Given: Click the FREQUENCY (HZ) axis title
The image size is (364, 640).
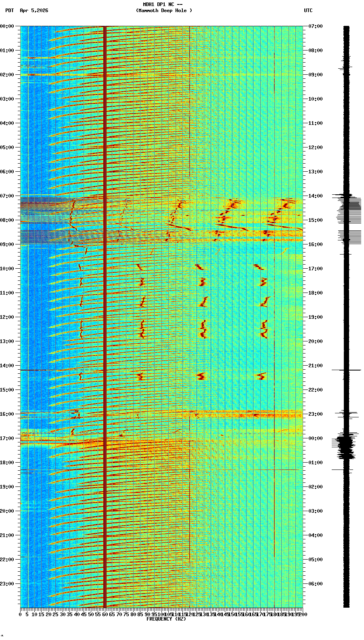Looking at the screenshot, I should (166, 619).
